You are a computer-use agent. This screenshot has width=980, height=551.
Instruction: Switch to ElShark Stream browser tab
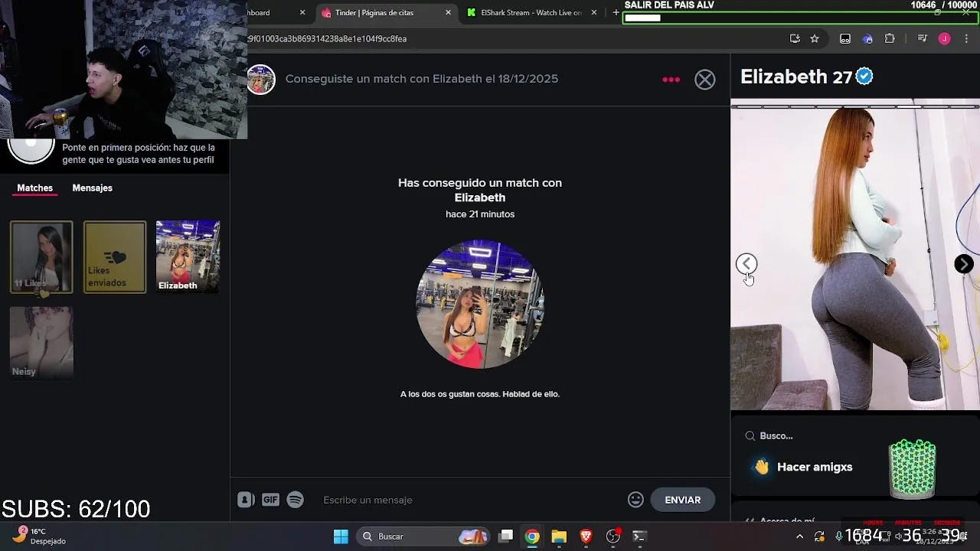coord(531,13)
